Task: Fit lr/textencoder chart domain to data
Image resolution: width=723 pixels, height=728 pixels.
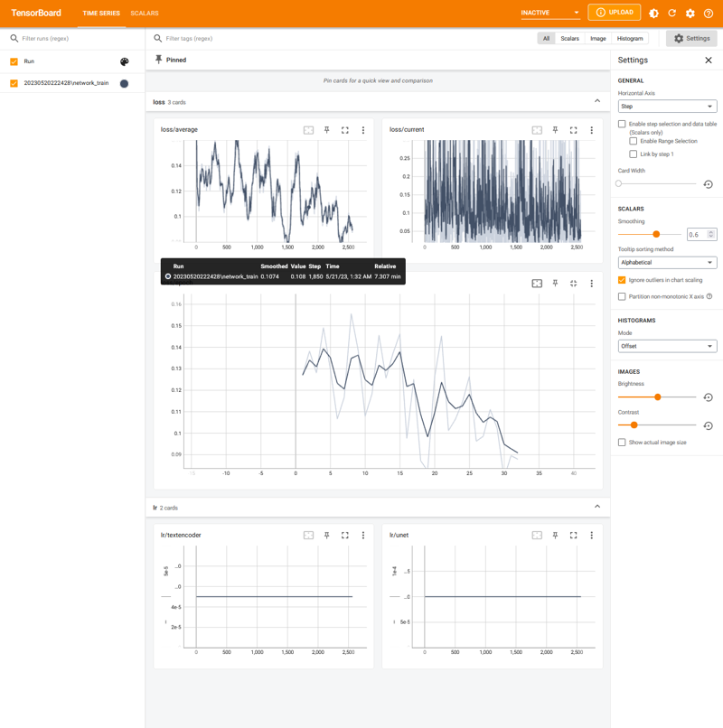Action: pos(308,536)
